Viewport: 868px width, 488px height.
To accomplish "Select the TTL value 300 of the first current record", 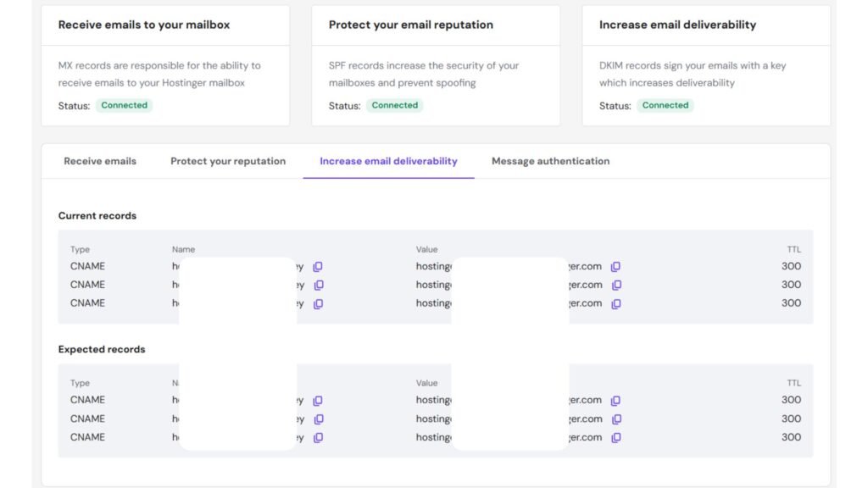I will (793, 266).
